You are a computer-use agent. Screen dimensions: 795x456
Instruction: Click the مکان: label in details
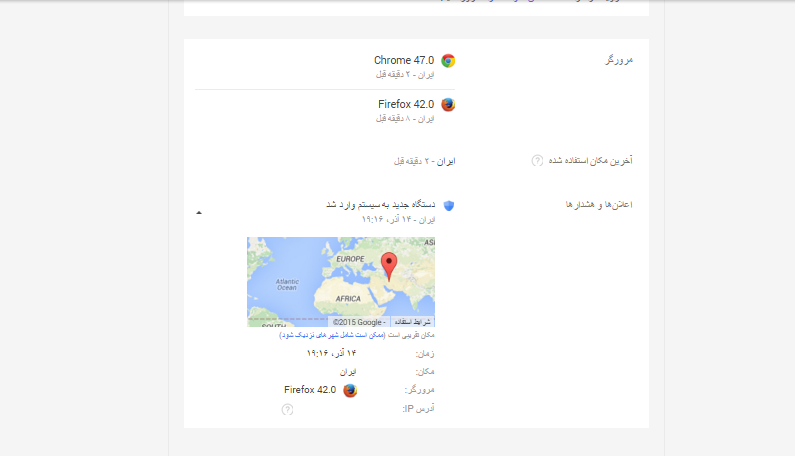425,372
